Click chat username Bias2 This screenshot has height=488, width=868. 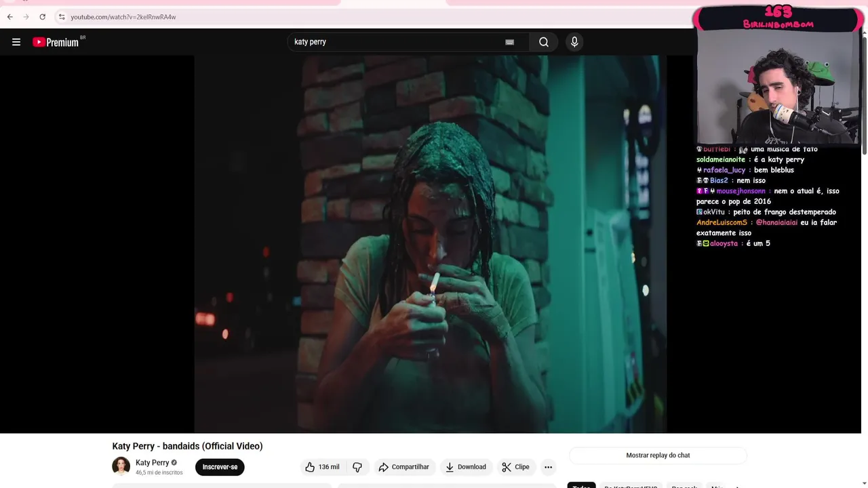pos(719,181)
